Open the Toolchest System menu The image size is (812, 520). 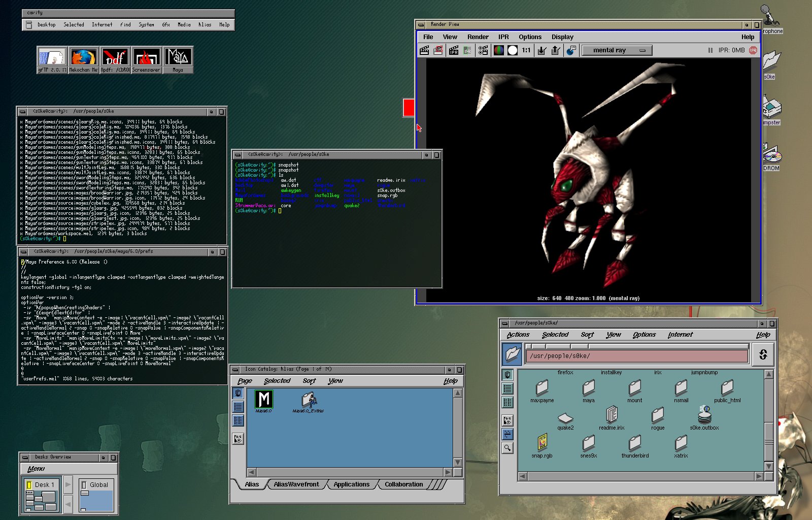[x=146, y=24]
